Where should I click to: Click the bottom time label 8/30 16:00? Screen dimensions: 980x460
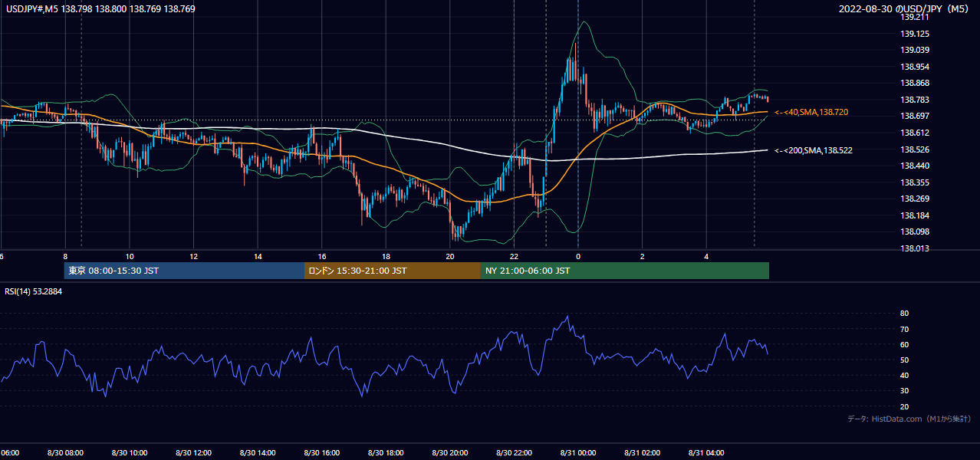321,453
